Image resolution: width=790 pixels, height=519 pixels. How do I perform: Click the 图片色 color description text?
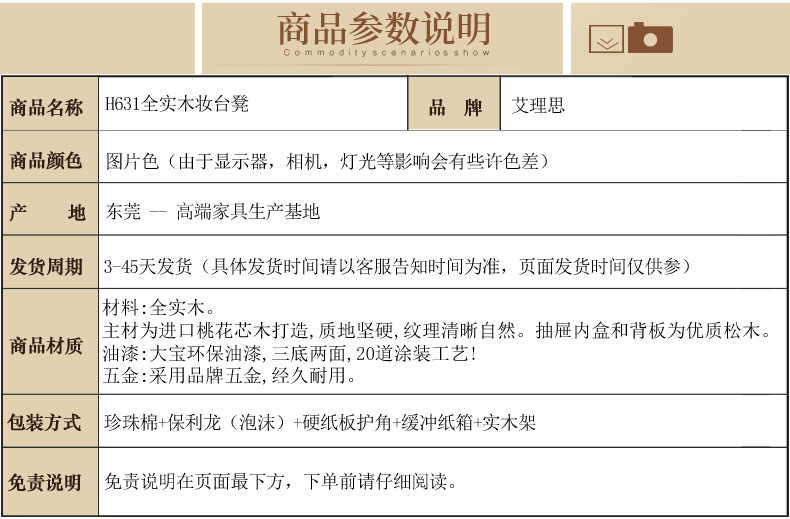tap(326, 161)
